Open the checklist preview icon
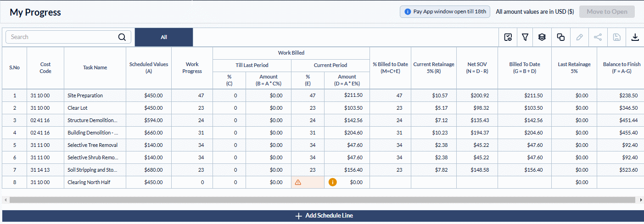Viewport: 644px width, 224px height. click(508, 37)
